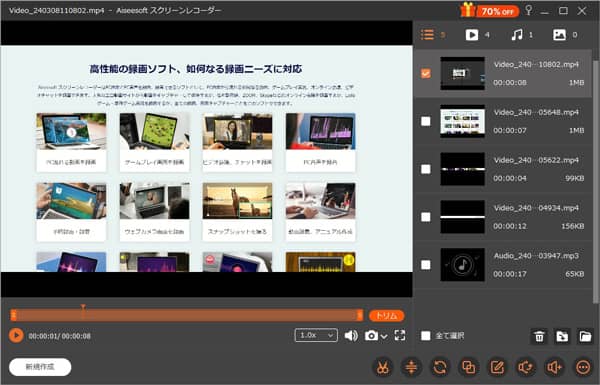The width and height of the screenshot is (600, 385).
Task: Click the 00:00:01/ 00:00:08 playback time
Action: coord(60,336)
